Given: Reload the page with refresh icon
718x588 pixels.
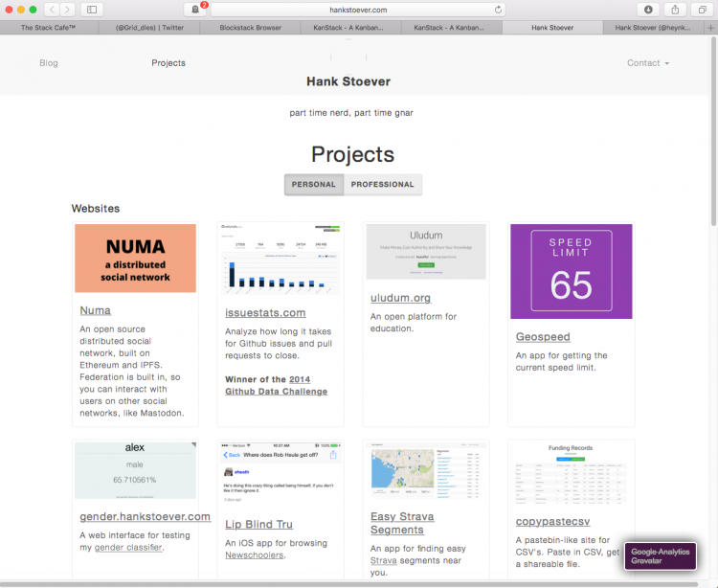Looking at the screenshot, I should pos(498,10).
